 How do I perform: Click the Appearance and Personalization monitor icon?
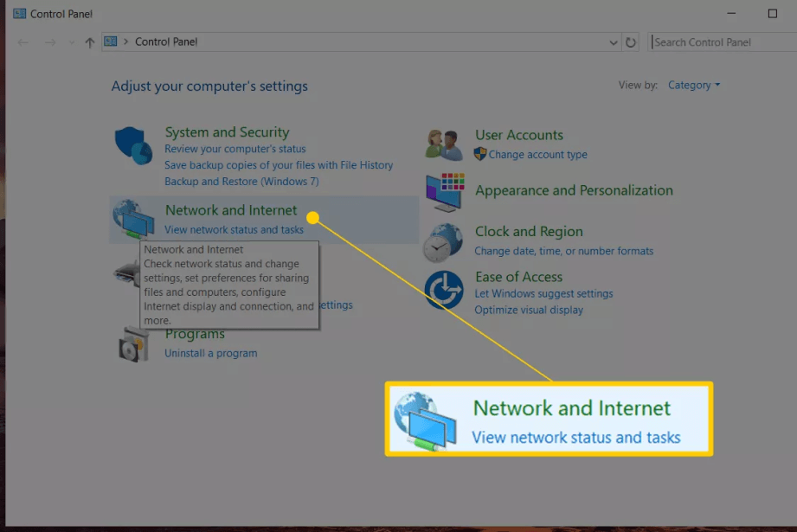(445, 192)
